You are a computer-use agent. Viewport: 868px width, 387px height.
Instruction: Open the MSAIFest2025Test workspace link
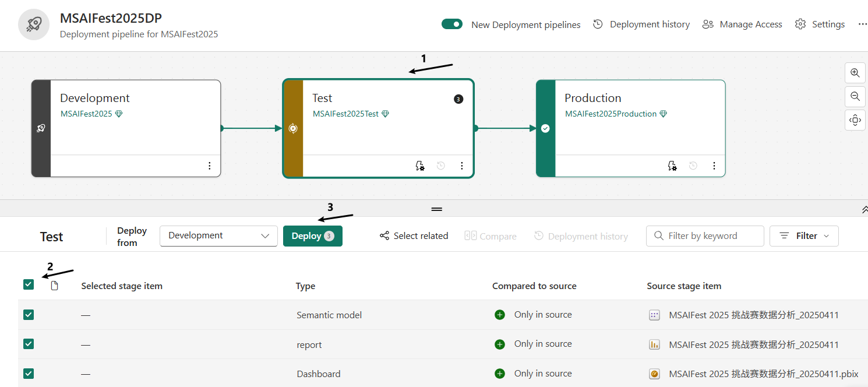click(345, 114)
